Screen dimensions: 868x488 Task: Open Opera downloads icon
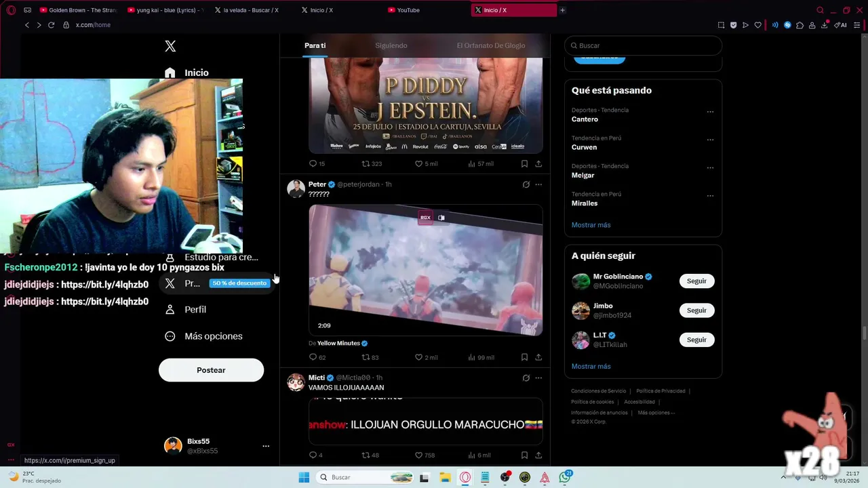tap(825, 25)
